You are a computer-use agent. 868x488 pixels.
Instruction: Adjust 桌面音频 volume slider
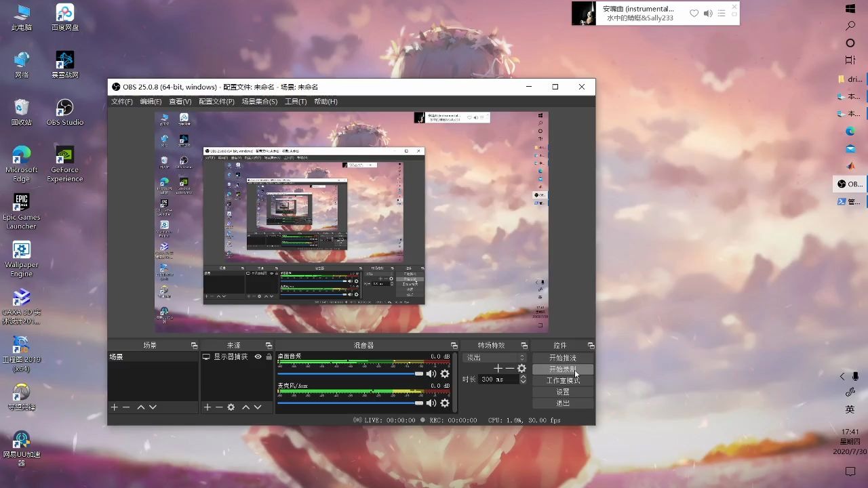pyautogui.click(x=351, y=373)
